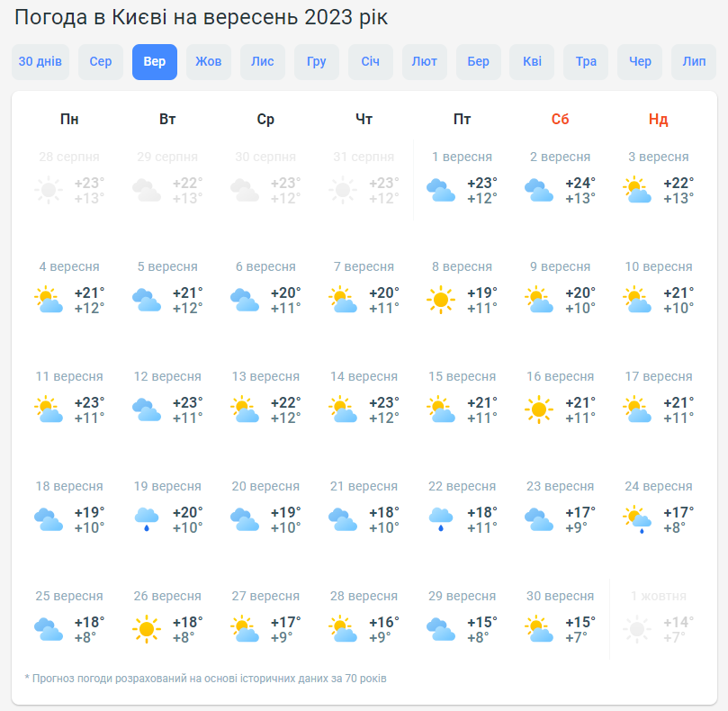Click the sunny weather icon for 8 вересня

point(440,299)
